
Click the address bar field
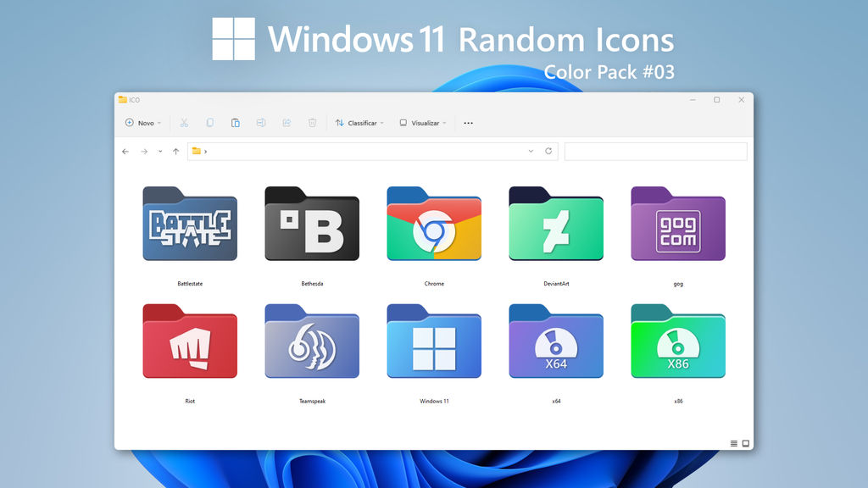pyautogui.click(x=373, y=152)
